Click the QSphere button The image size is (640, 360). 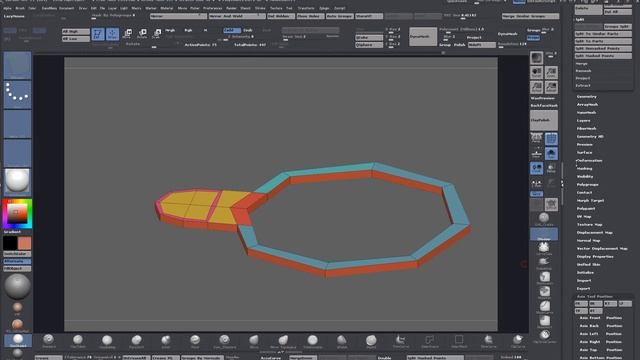(x=369, y=45)
